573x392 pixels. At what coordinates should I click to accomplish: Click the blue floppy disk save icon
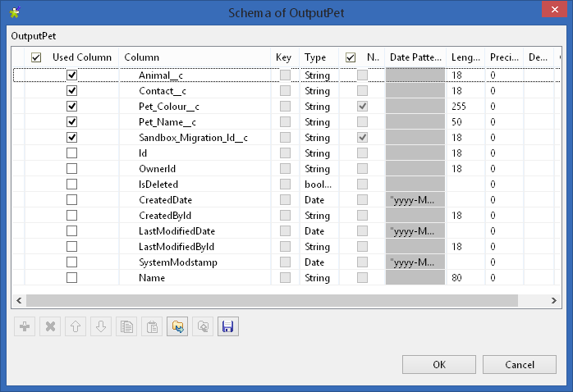pyautogui.click(x=227, y=326)
